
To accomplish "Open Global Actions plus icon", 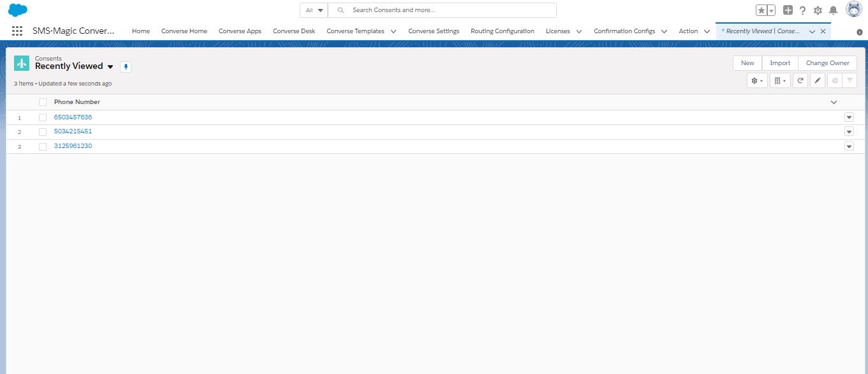I will [788, 10].
